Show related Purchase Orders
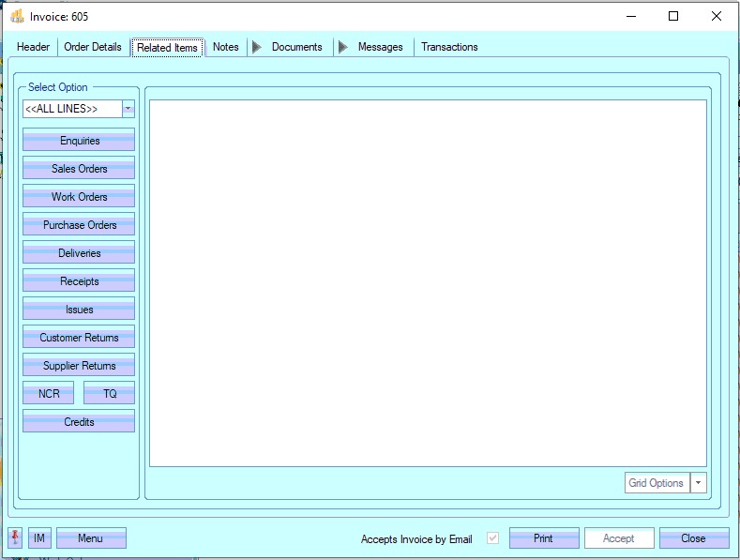The height and width of the screenshot is (560, 740). [x=79, y=225]
